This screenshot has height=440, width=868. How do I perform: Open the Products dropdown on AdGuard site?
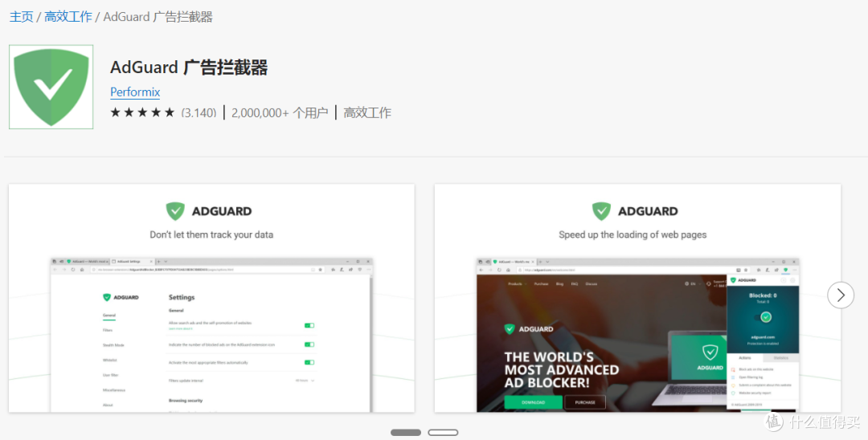[x=515, y=283]
